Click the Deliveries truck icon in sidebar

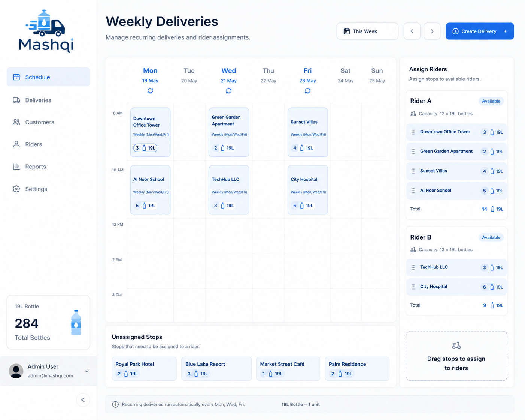click(16, 100)
